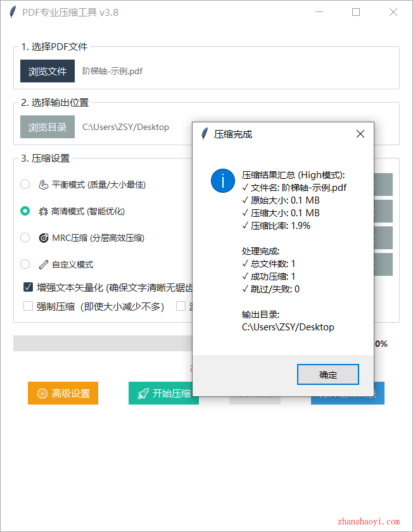The width and height of the screenshot is (413, 532).
Task: Click 压缩比率: 1.9% line in dialog
Action: pos(276,226)
